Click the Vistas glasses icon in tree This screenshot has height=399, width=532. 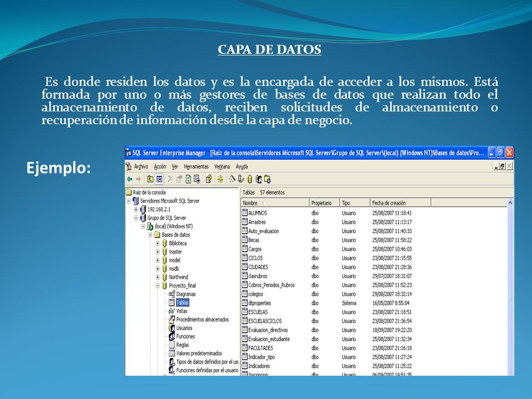point(172,311)
